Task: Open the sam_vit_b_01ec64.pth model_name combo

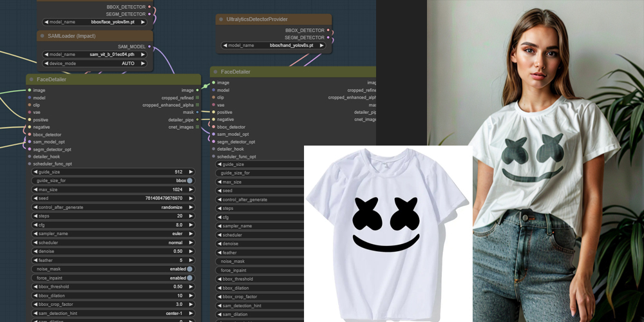Action: point(95,54)
